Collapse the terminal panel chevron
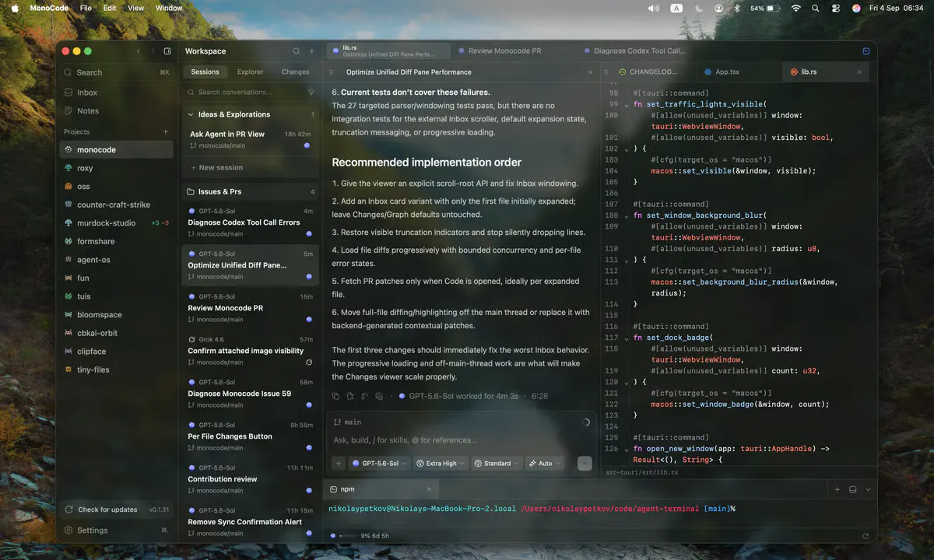The image size is (934, 560). coord(869,489)
